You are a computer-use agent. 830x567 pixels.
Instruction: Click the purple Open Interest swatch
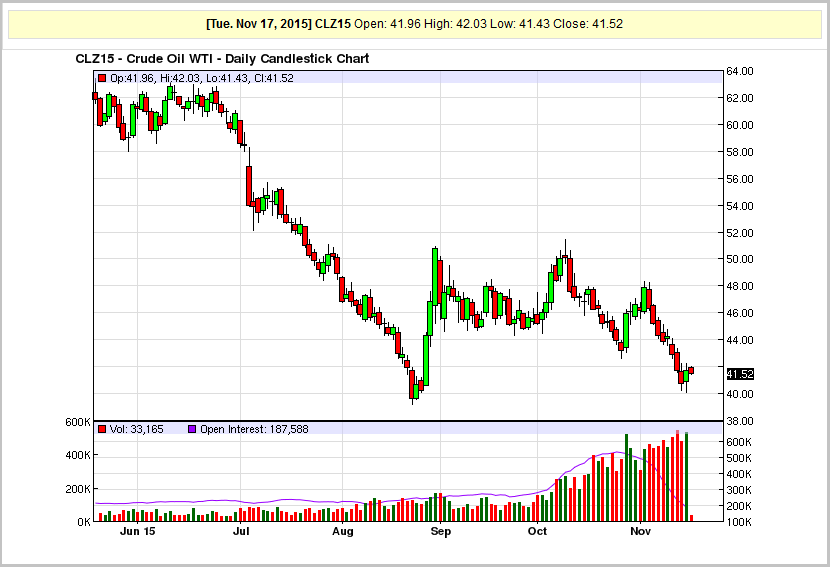coord(193,429)
